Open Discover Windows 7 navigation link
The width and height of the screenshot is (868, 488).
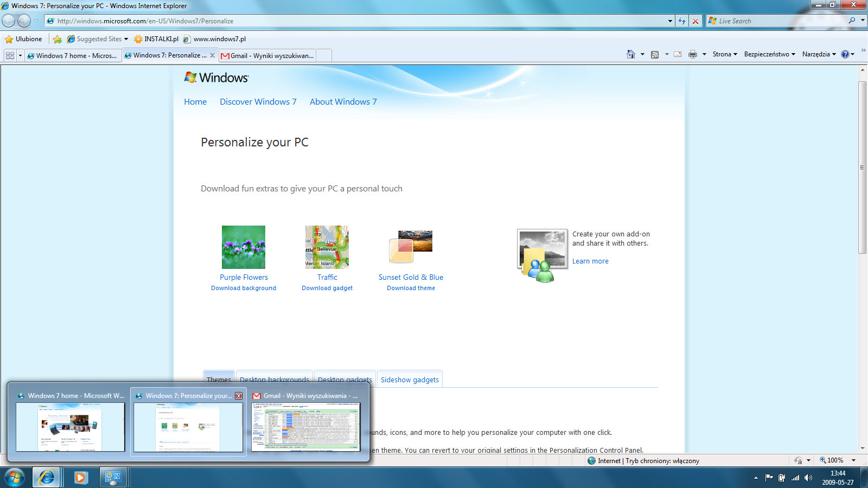[258, 102]
